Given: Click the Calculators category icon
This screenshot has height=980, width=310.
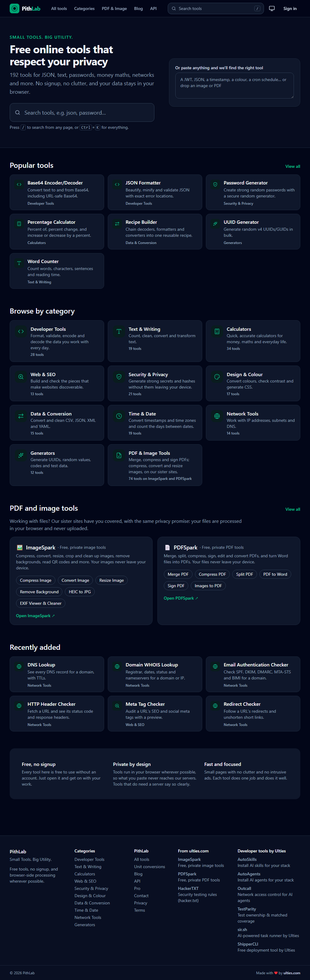Looking at the screenshot, I should coord(217,331).
